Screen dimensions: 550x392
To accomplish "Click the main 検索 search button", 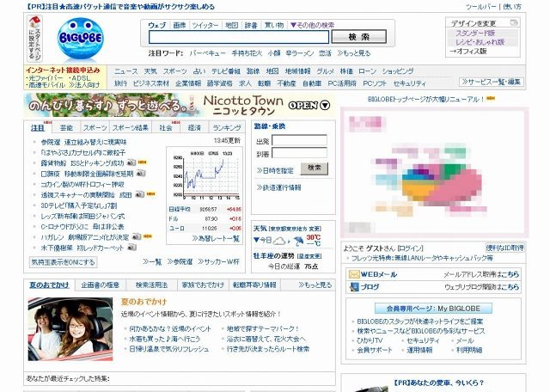I will pyautogui.click(x=359, y=37).
